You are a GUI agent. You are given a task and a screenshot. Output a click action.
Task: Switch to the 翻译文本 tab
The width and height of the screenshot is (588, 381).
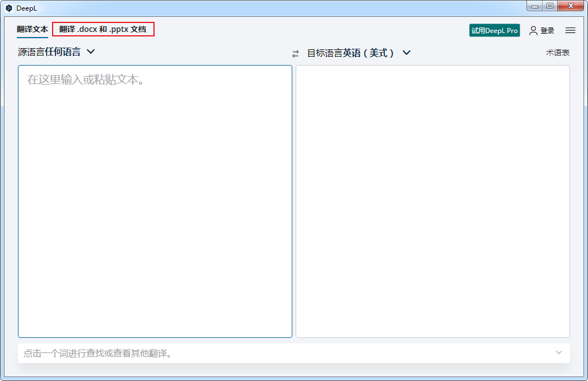32,29
